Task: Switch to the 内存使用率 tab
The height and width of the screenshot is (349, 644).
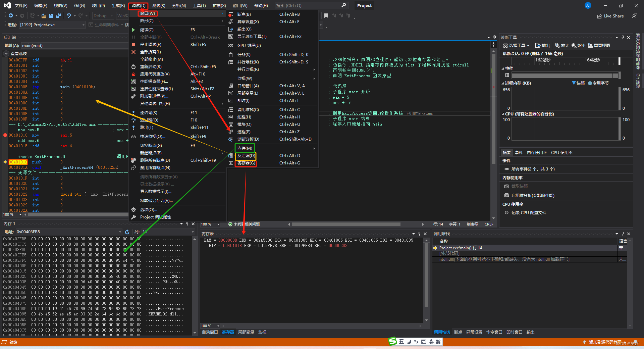Action: [537, 153]
